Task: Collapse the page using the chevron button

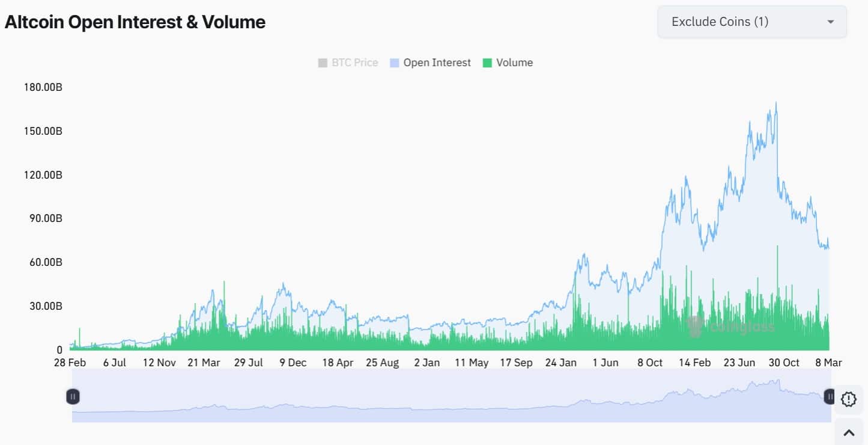Action: click(849, 431)
